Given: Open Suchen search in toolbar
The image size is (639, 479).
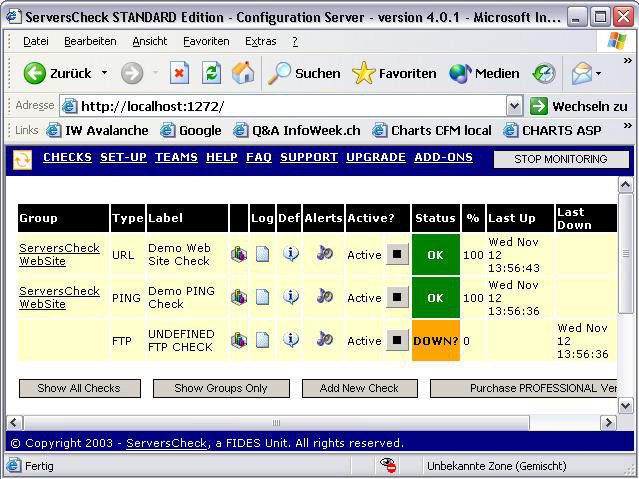Looking at the screenshot, I should [x=304, y=74].
